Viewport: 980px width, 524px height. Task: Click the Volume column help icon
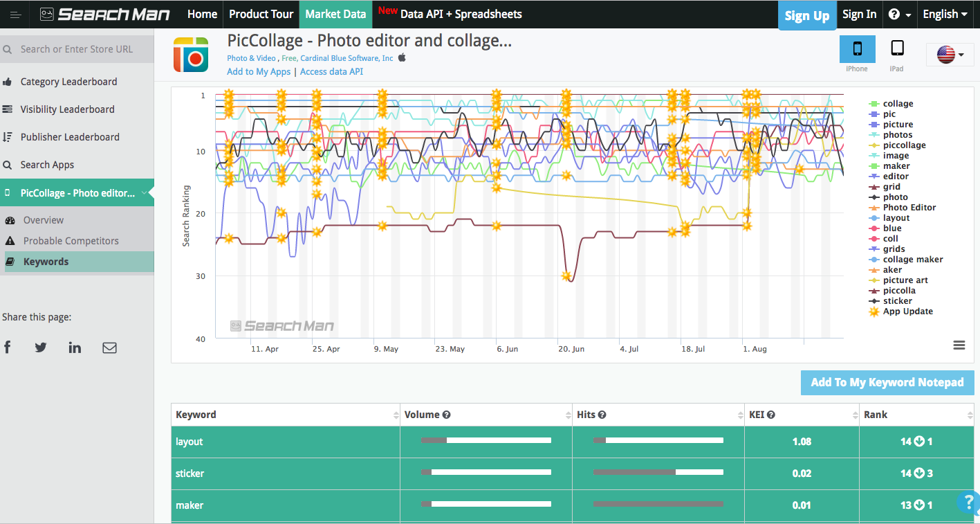tap(447, 415)
